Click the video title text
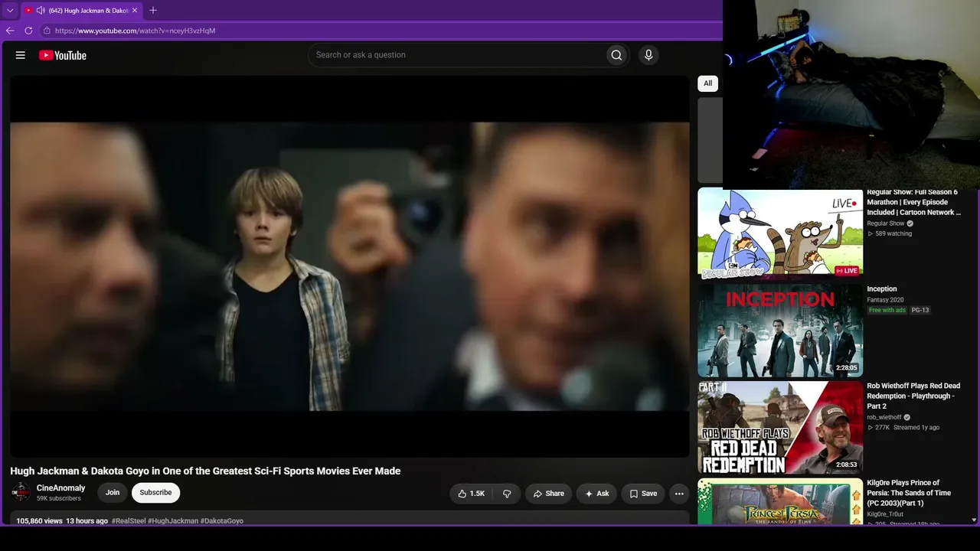Viewport: 980px width, 551px height. [205, 471]
